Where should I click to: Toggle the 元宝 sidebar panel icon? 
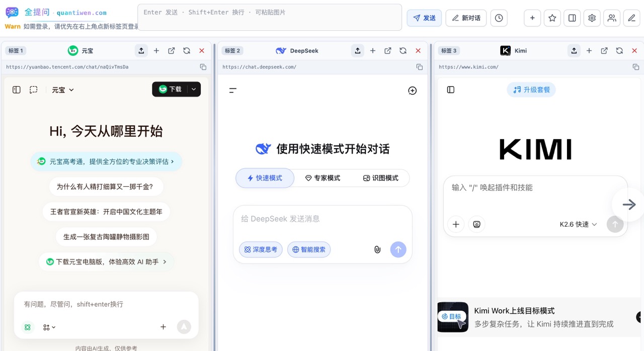tap(17, 90)
